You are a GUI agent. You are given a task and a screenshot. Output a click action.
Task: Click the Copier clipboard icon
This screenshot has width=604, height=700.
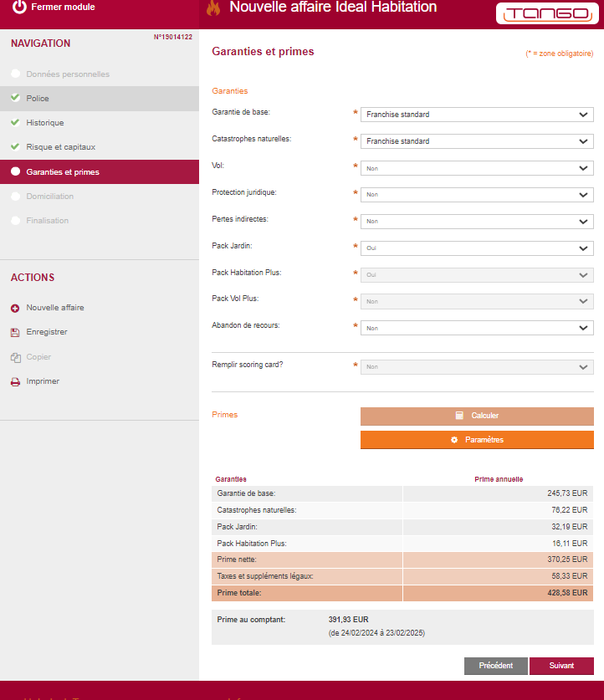(16, 357)
